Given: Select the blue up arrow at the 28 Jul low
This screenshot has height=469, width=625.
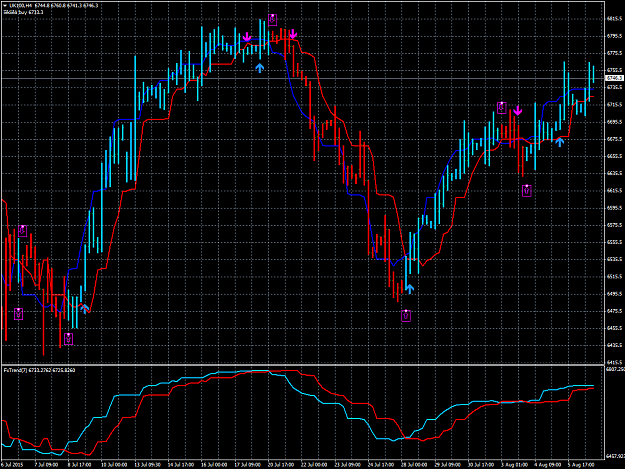Looking at the screenshot, I should pos(409,288).
